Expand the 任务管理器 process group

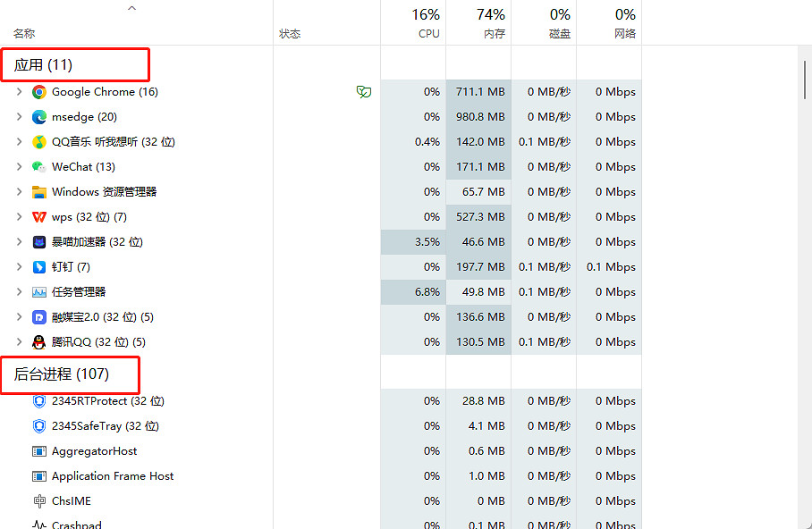[x=19, y=292]
